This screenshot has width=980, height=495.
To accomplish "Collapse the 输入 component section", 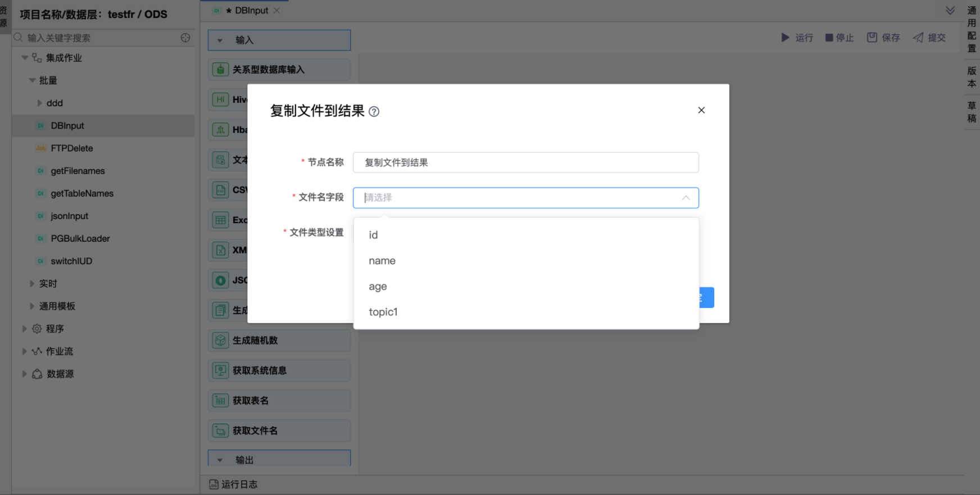I will [x=220, y=40].
